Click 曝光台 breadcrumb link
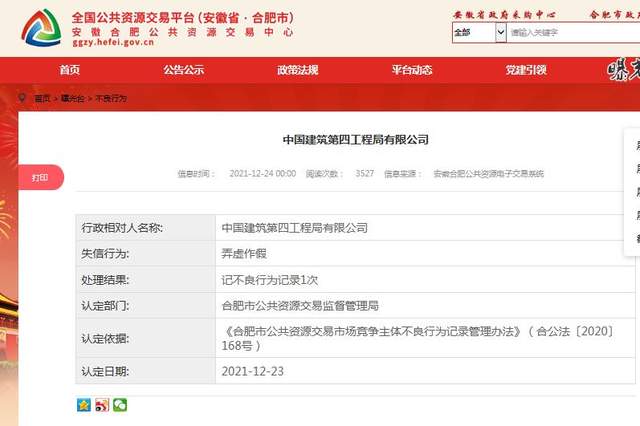 click(72, 99)
